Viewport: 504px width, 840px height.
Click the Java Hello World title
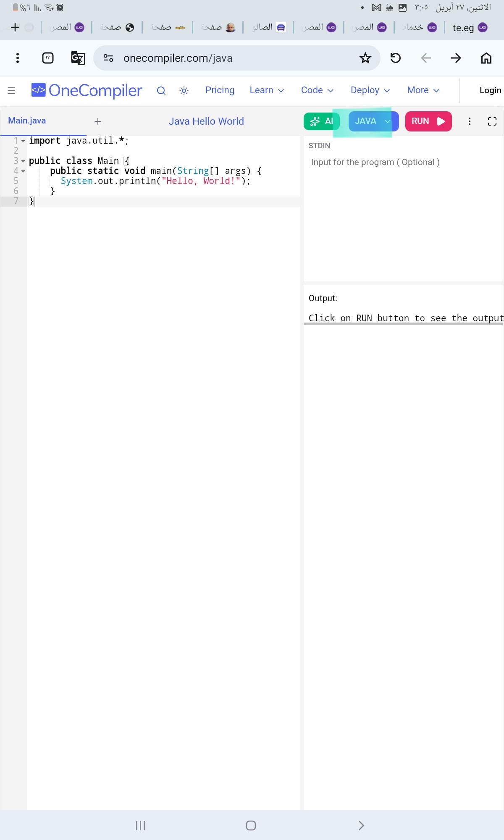click(x=206, y=121)
